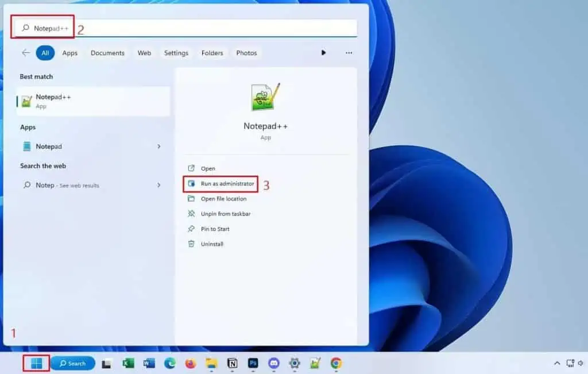Open Photoshop from the taskbar
This screenshot has height=374, width=588.
(x=252, y=363)
